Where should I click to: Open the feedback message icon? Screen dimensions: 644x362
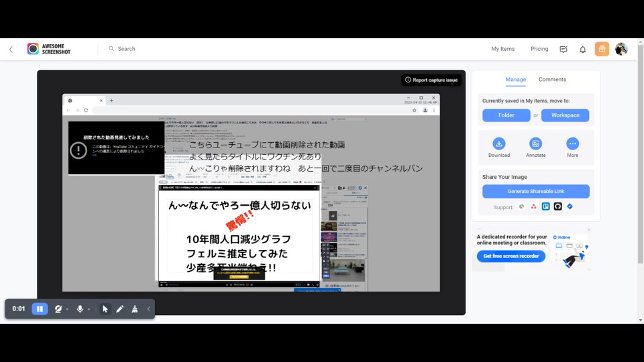[563, 49]
